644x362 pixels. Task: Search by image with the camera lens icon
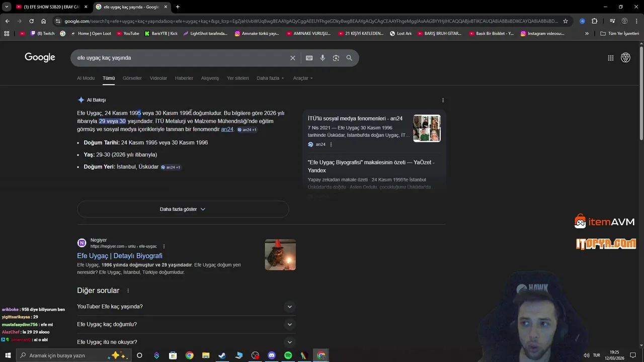tap(336, 58)
